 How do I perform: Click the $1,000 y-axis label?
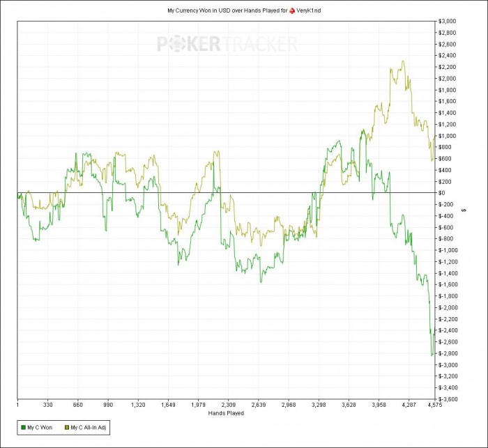pos(448,136)
